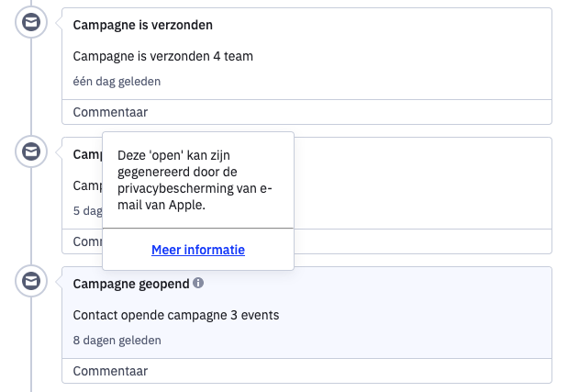Viewport: 568px width, 392px height.
Task: Click the empty area of the middle campaign card
Action: 422,183
